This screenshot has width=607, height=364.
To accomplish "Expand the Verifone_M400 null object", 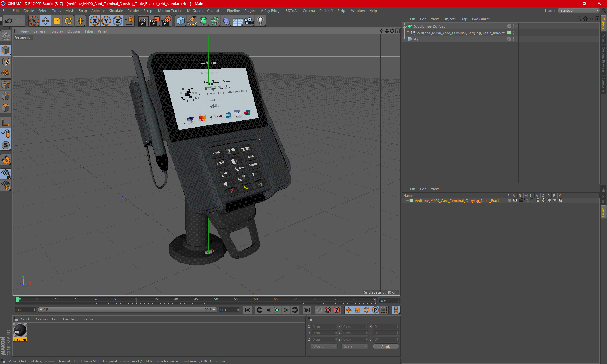I will pos(408,33).
